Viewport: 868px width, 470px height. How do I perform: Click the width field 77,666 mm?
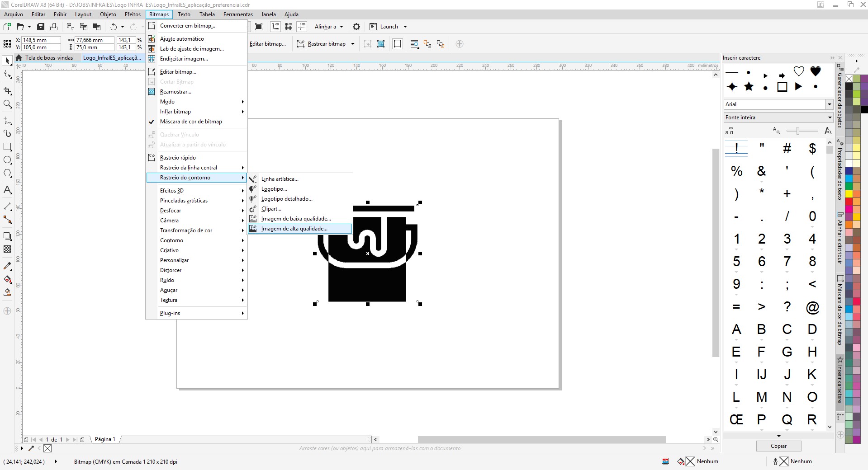(x=94, y=40)
